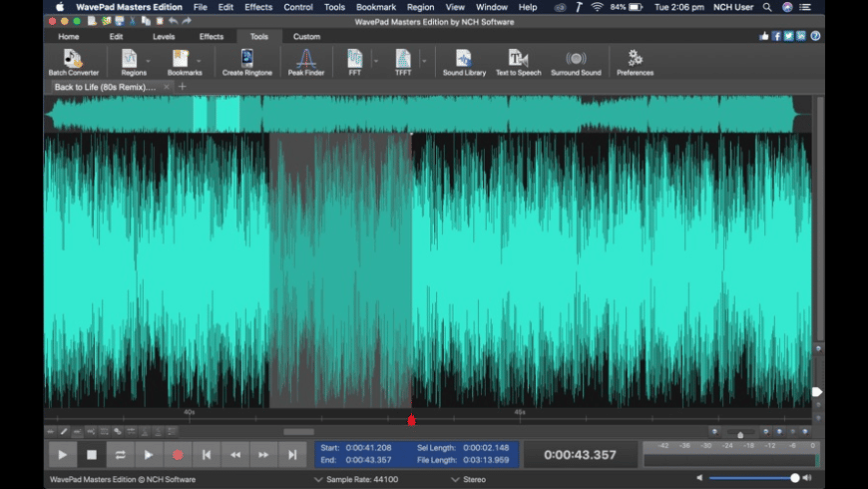Adjust the playback volume slider
Screen dimensions: 868x489
[754, 477]
